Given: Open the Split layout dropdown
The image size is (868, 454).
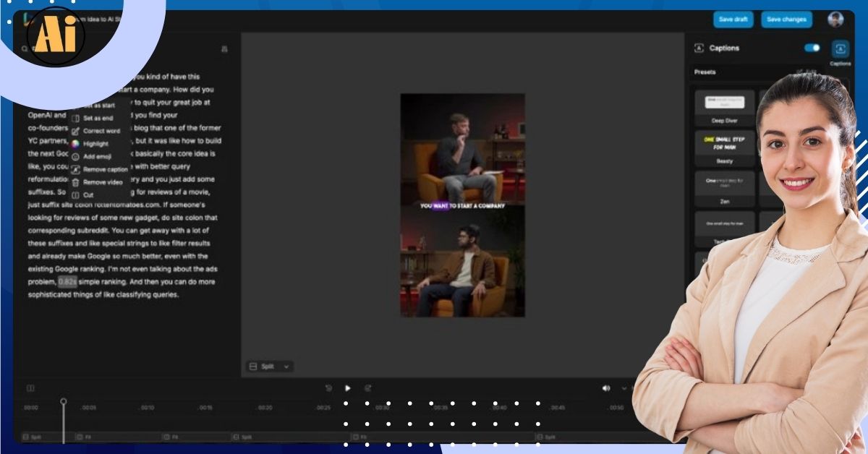Looking at the screenshot, I should pos(270,367).
